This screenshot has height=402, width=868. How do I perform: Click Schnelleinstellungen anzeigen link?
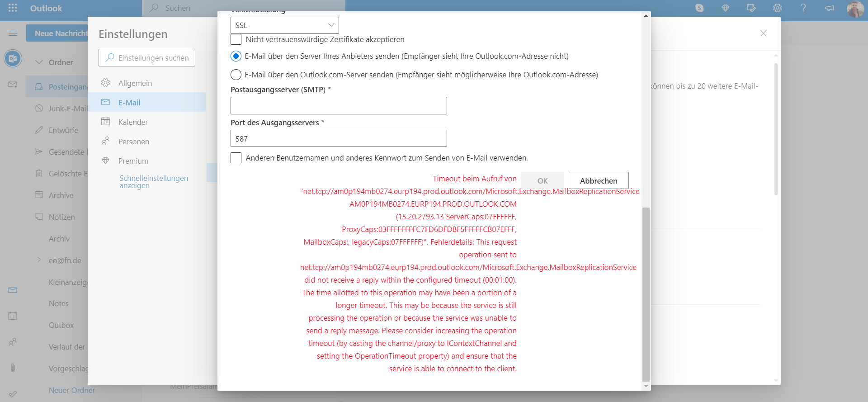(x=154, y=182)
